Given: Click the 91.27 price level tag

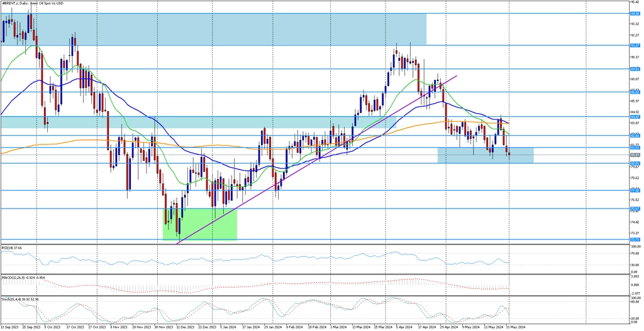Looking at the screenshot, I should (x=635, y=45).
